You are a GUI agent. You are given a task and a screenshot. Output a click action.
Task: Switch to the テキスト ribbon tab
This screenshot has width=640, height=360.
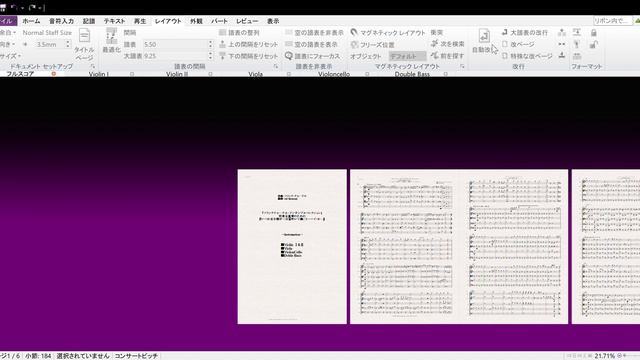[115, 21]
